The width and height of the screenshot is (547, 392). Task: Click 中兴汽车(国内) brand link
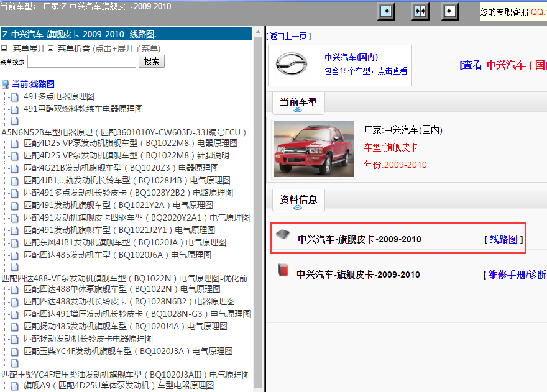[x=351, y=57]
